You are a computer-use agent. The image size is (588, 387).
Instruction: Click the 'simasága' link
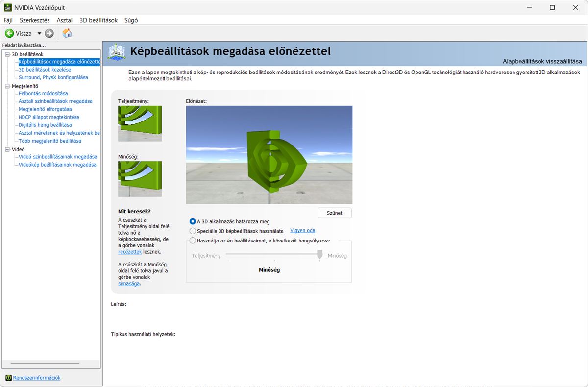pos(129,283)
